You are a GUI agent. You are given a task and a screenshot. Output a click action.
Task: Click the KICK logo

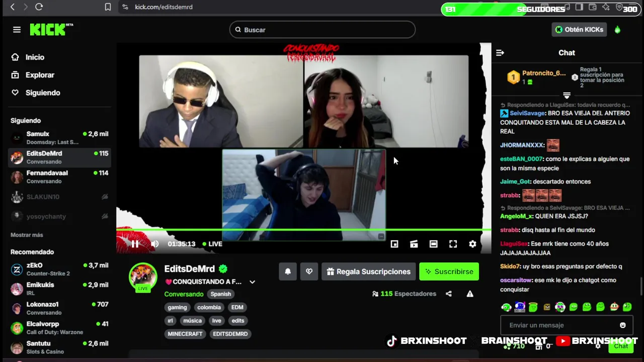click(51, 30)
